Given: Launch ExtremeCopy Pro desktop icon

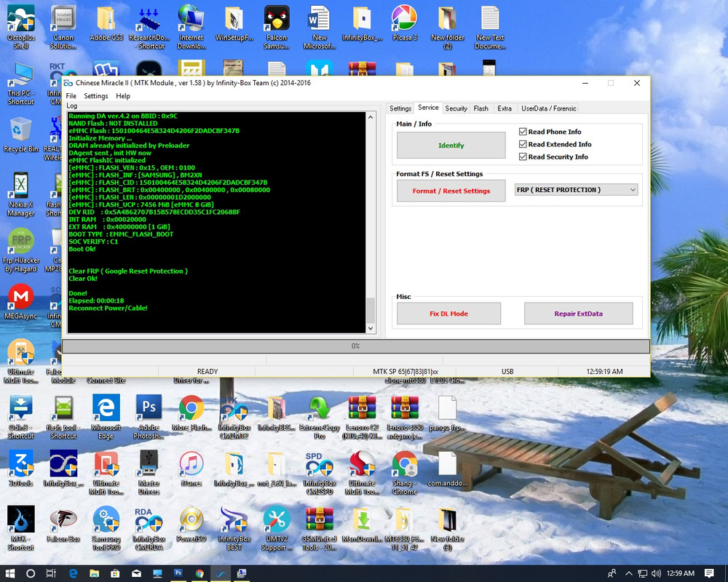Looking at the screenshot, I should pos(320,417).
